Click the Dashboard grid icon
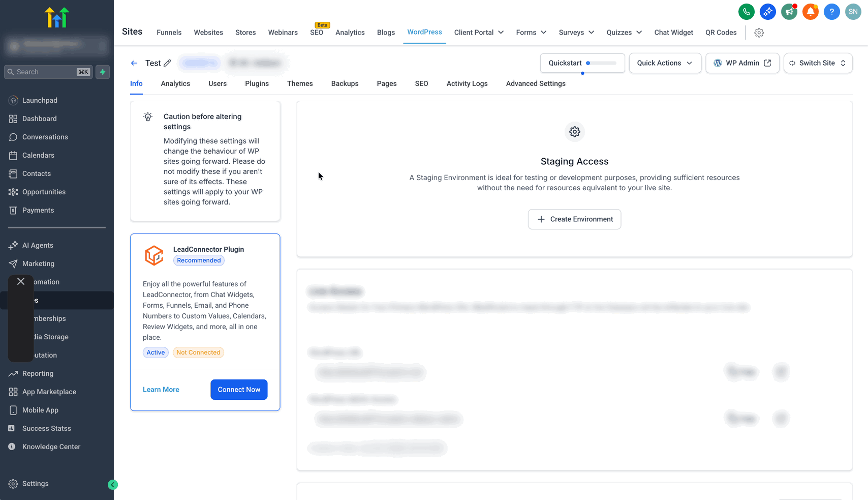 (13, 119)
